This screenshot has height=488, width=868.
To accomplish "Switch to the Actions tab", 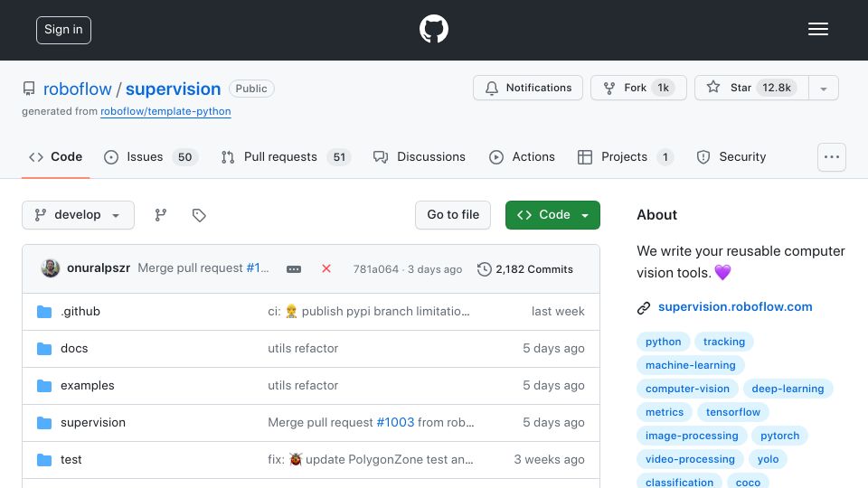I will coord(522,157).
